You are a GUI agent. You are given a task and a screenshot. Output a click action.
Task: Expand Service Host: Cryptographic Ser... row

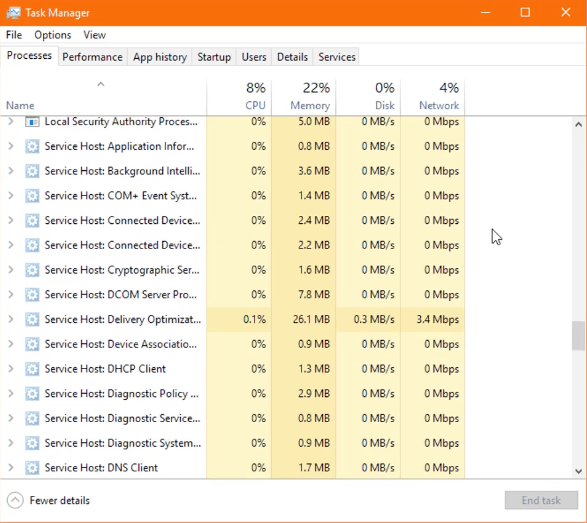point(11,270)
